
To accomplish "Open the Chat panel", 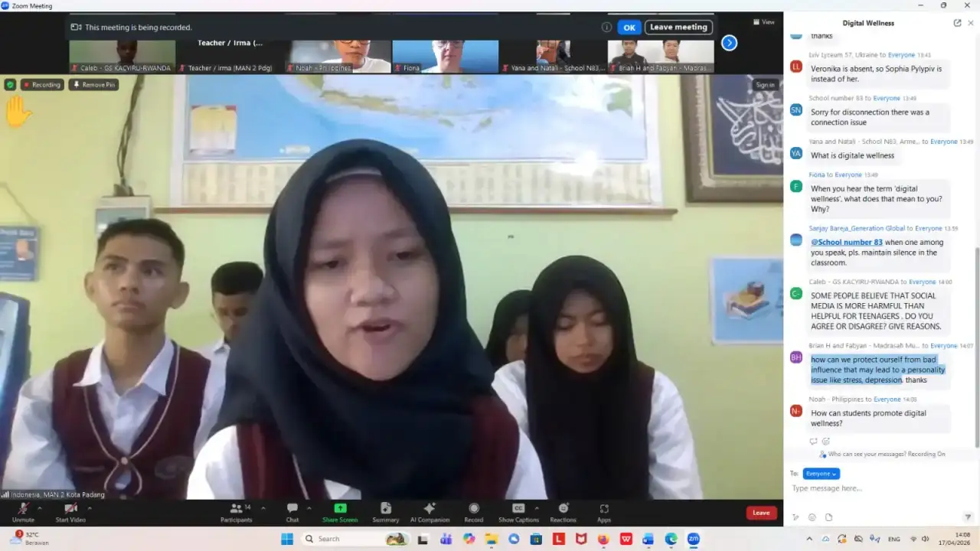I will pyautogui.click(x=292, y=512).
